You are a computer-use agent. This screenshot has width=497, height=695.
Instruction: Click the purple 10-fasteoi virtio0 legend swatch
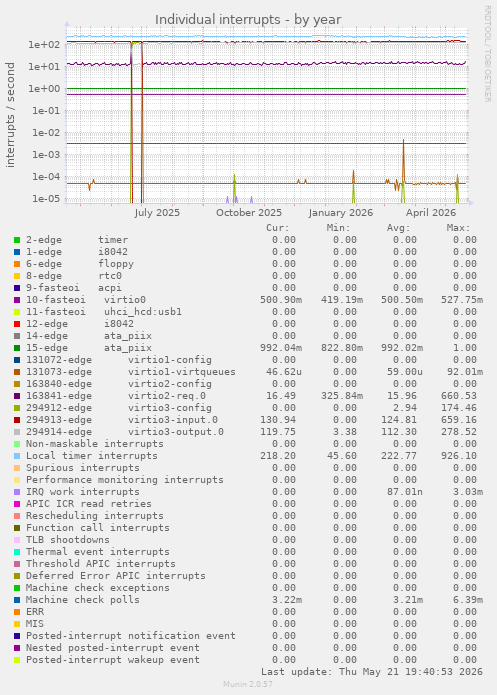[x=17, y=300]
